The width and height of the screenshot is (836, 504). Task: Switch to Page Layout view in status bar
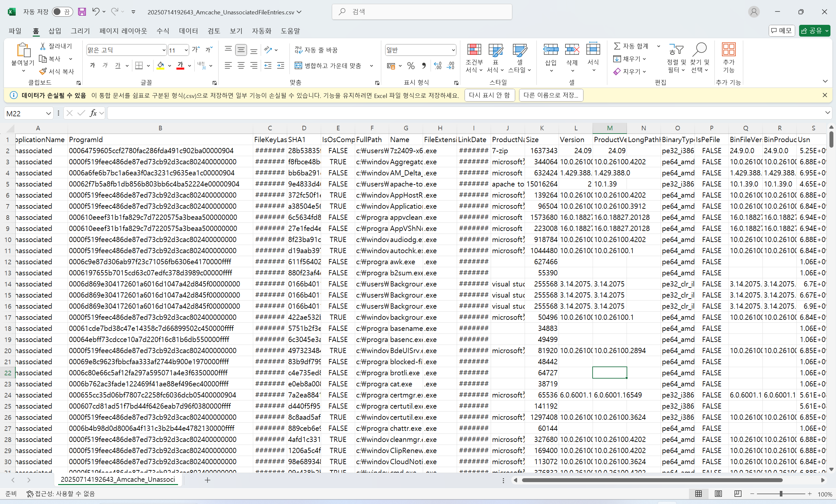[718, 494]
